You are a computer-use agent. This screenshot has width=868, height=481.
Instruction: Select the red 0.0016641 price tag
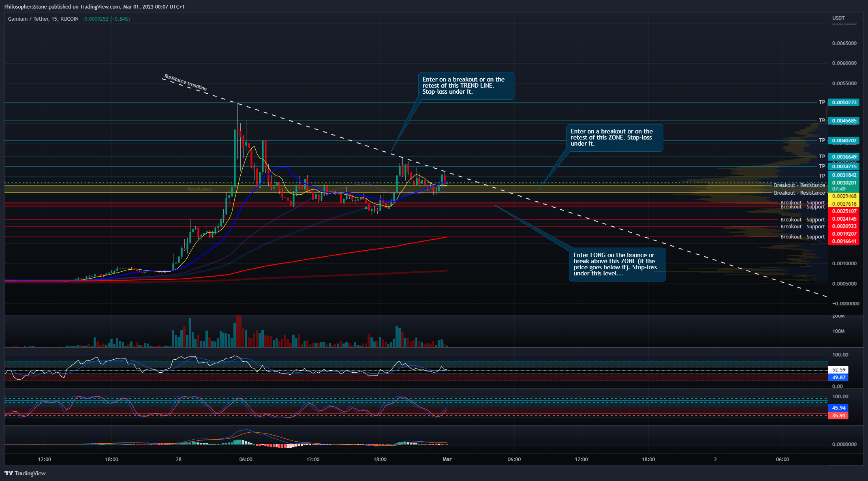tap(844, 241)
